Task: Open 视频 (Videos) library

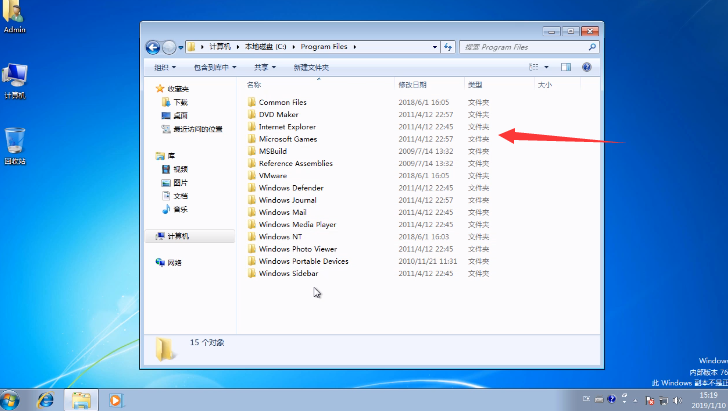Action: click(175, 170)
